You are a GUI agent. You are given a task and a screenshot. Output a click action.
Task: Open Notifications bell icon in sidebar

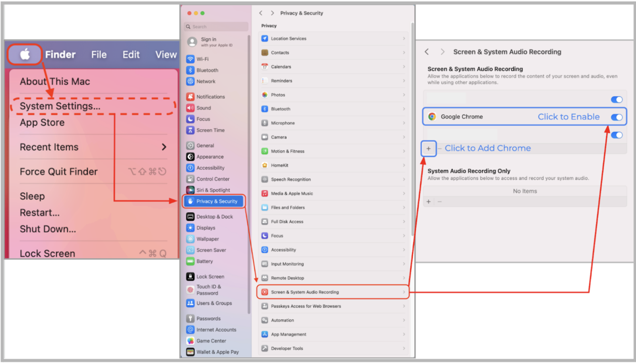[190, 97]
